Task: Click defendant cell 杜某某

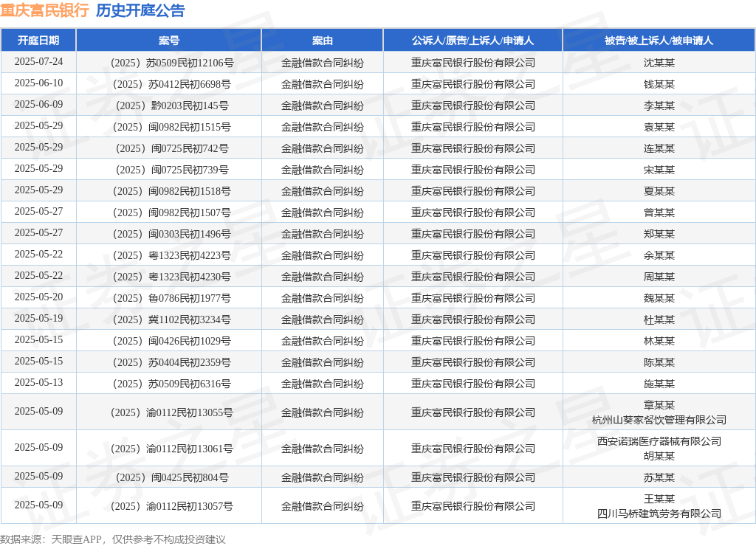Action: click(659, 319)
